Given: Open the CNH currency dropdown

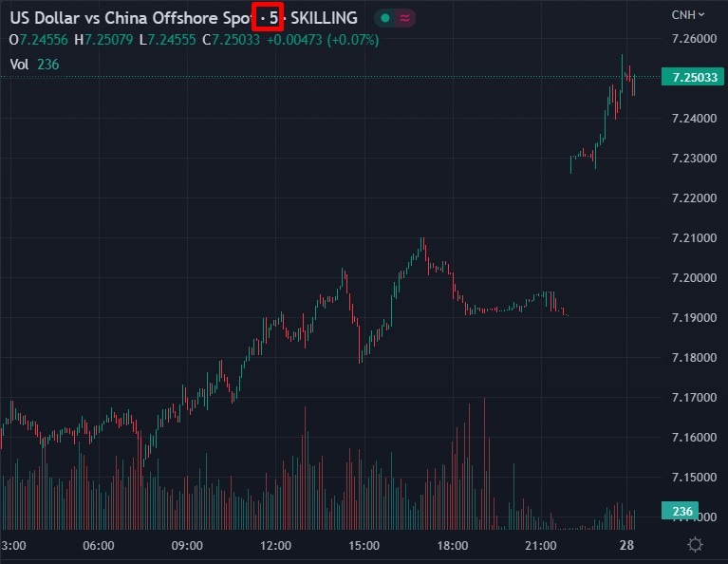Looking at the screenshot, I should coord(688,15).
